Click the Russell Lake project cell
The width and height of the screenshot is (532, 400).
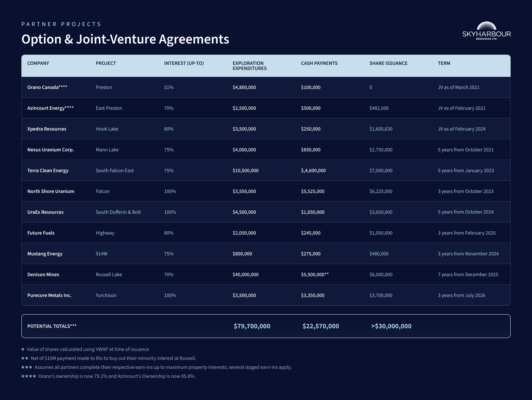pos(109,274)
